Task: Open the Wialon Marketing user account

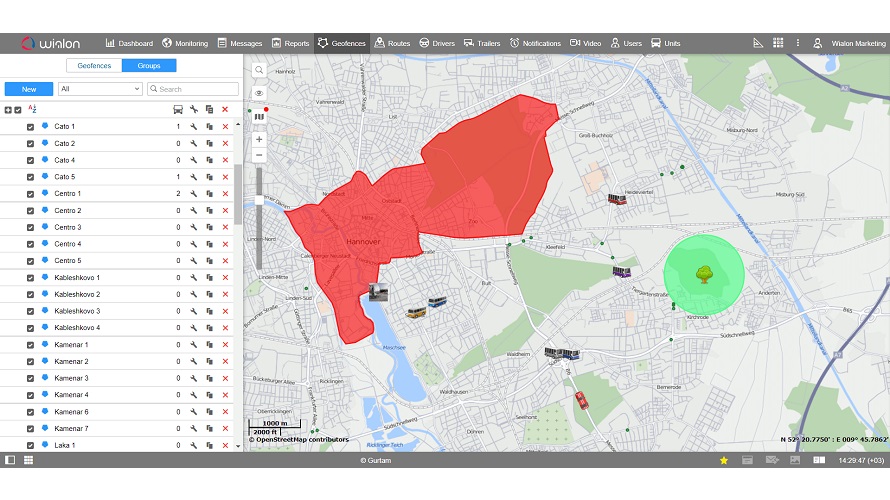Action: [x=850, y=43]
